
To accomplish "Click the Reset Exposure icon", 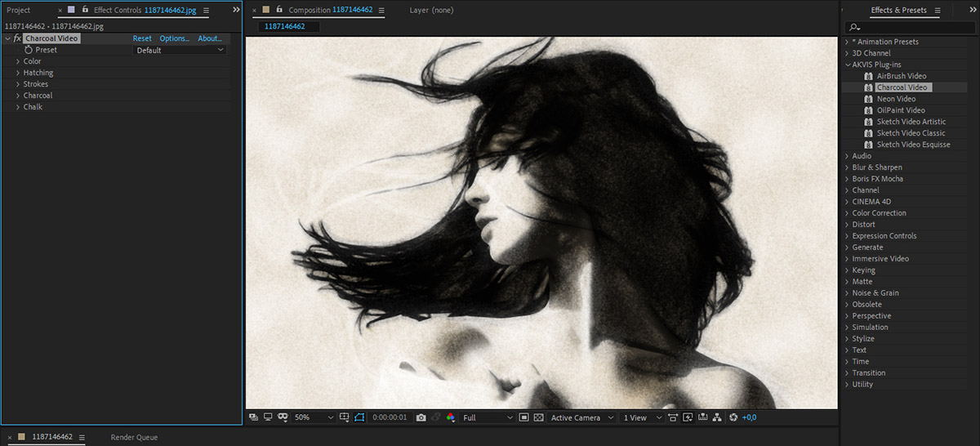I will point(733,417).
